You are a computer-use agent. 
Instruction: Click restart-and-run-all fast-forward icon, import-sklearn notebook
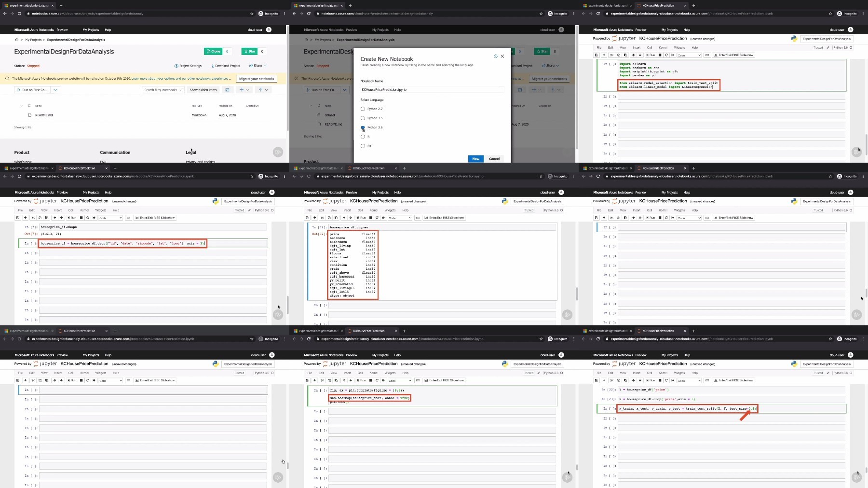tap(673, 55)
